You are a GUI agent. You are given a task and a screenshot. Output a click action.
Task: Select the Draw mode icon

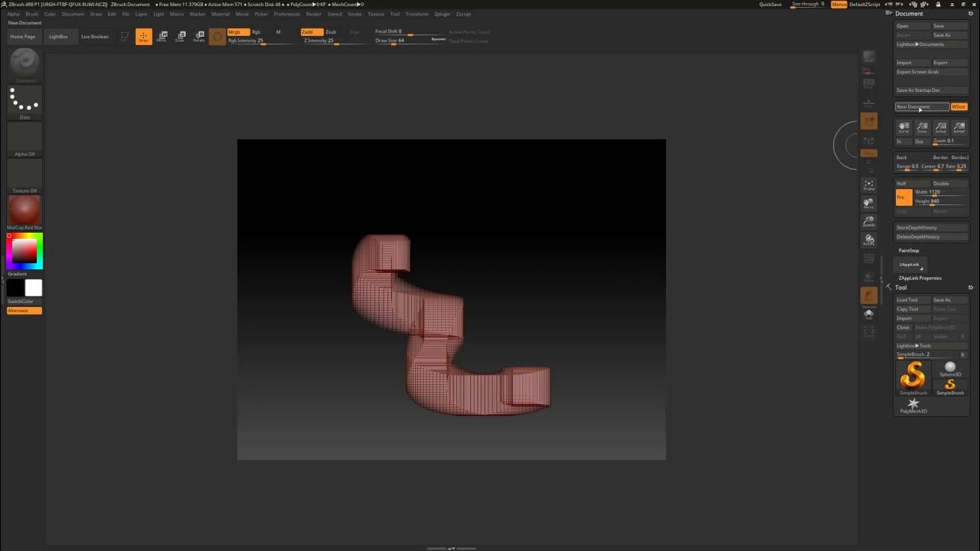pyautogui.click(x=143, y=37)
